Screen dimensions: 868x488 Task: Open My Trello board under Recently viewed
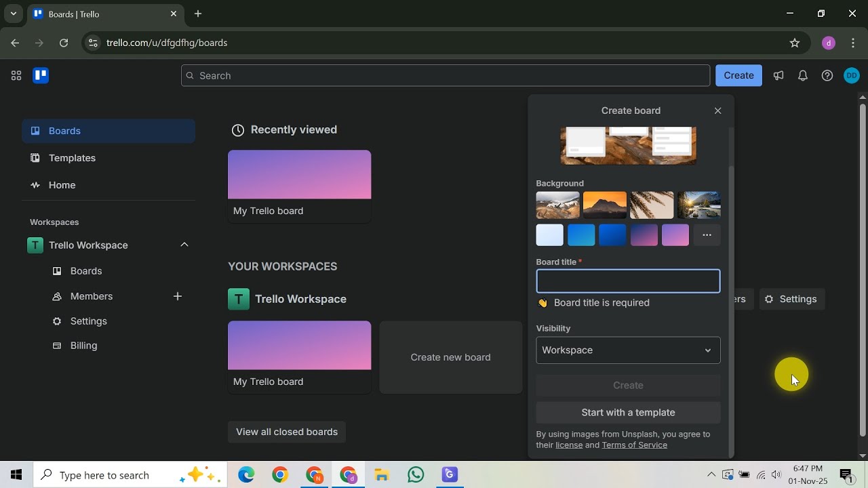(300, 186)
